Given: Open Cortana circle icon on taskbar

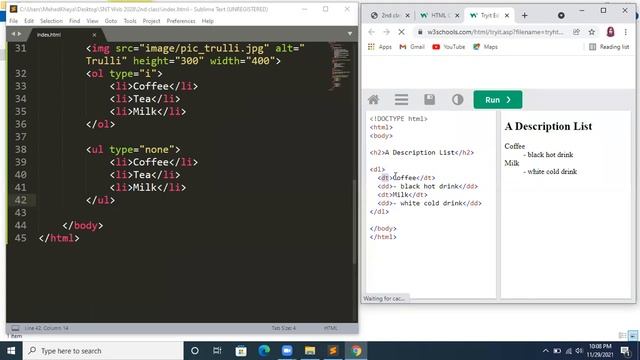Looking at the screenshot, I should [x=195, y=351].
